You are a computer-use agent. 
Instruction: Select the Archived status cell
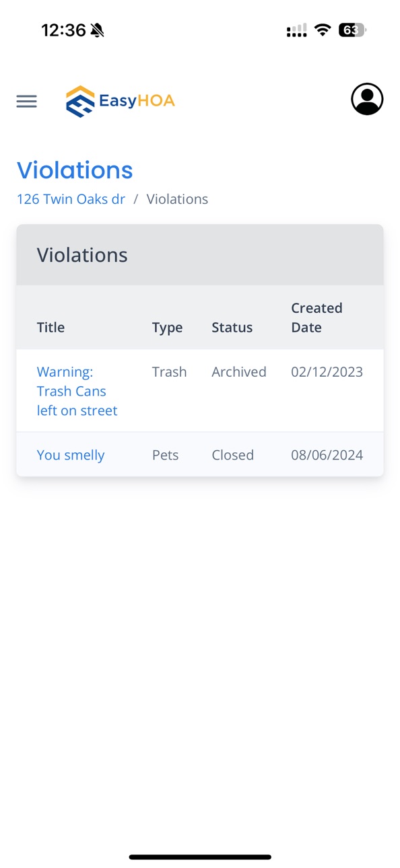[239, 372]
